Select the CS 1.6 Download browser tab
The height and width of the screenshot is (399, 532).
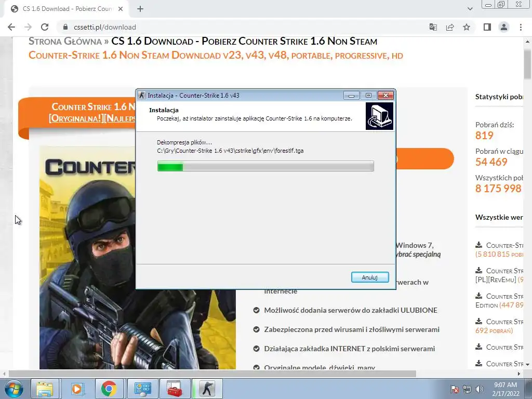[66, 9]
